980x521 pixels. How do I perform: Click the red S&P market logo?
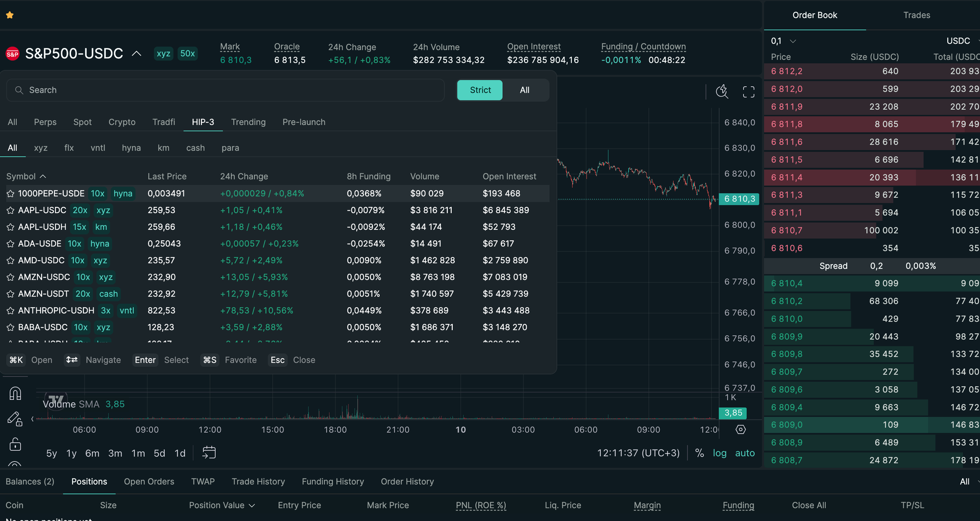pyautogui.click(x=12, y=54)
